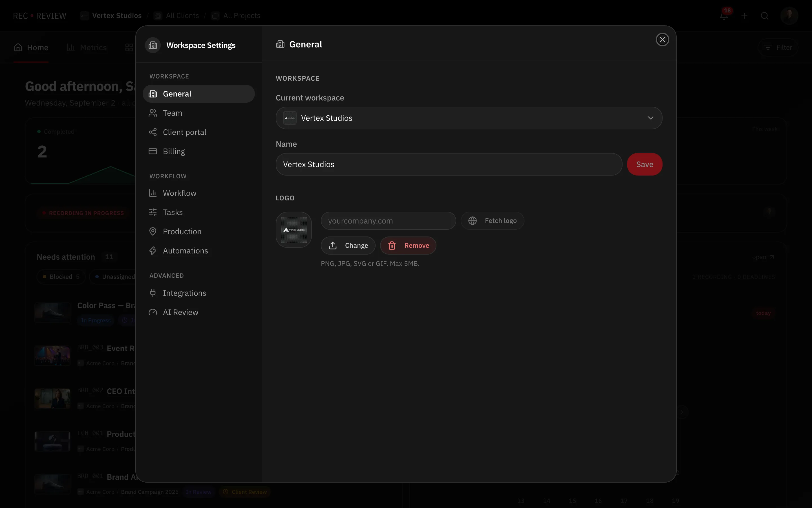Viewport: 812px width, 508px height.
Task: Open Tasks settings
Action: (198, 212)
